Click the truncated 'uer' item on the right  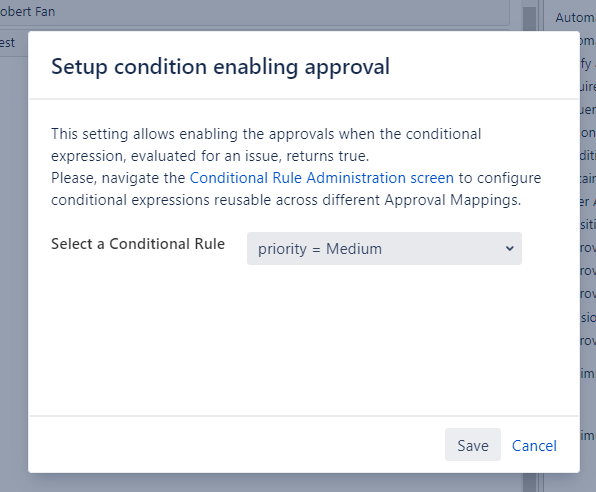click(x=588, y=110)
